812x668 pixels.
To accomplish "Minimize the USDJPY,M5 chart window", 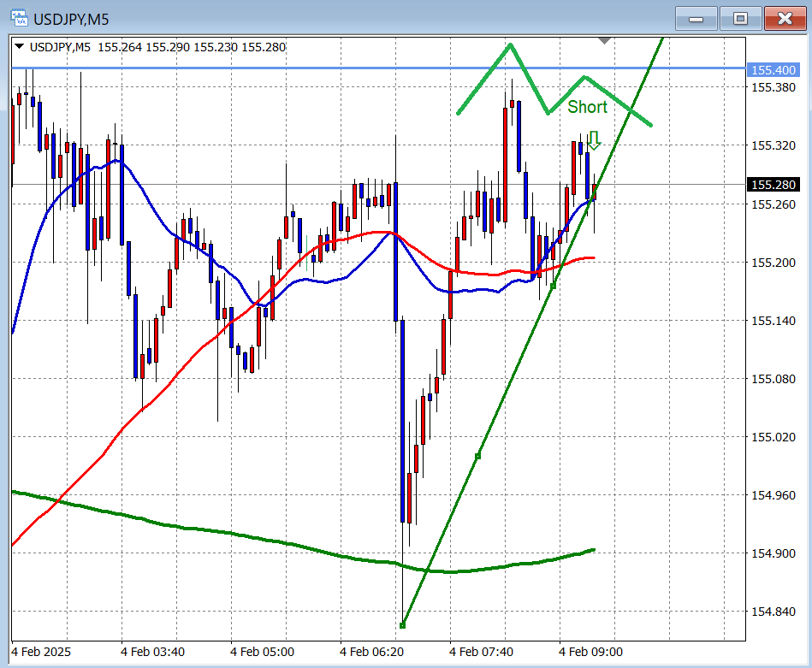I will coord(696,18).
